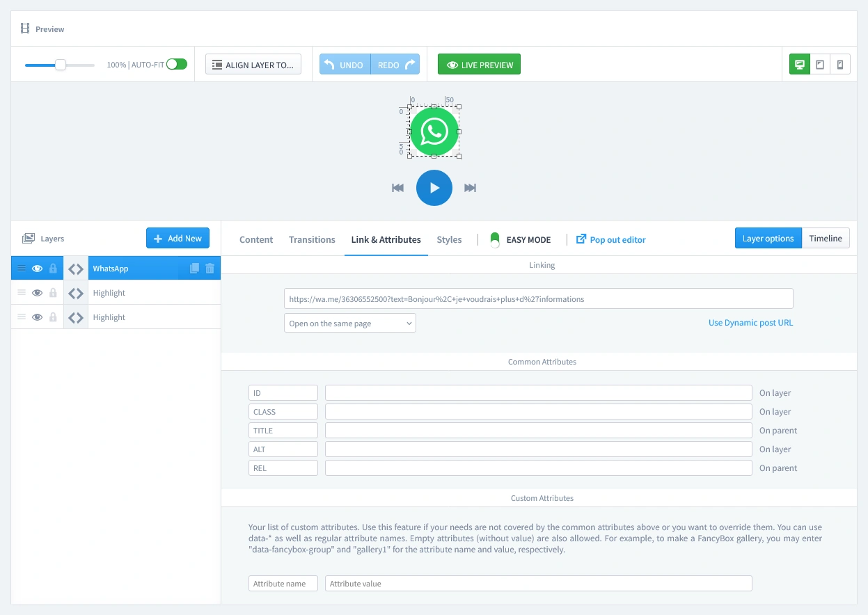This screenshot has height=615, width=868.
Task: Switch to the Styles tab
Action: coord(449,239)
